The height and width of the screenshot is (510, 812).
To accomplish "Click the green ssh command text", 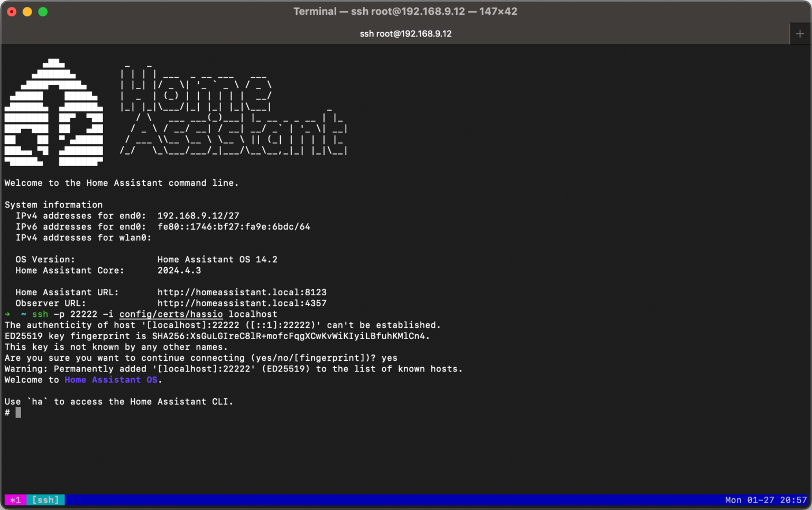I will 40,314.
